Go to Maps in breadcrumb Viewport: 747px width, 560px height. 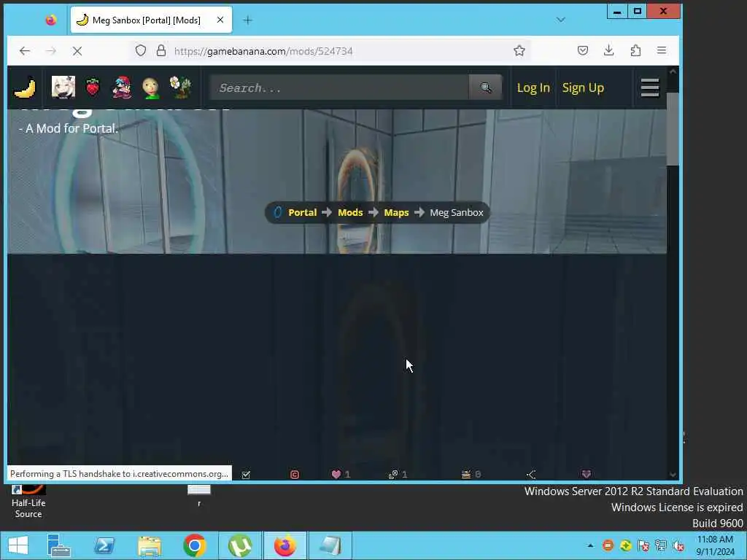click(x=396, y=212)
